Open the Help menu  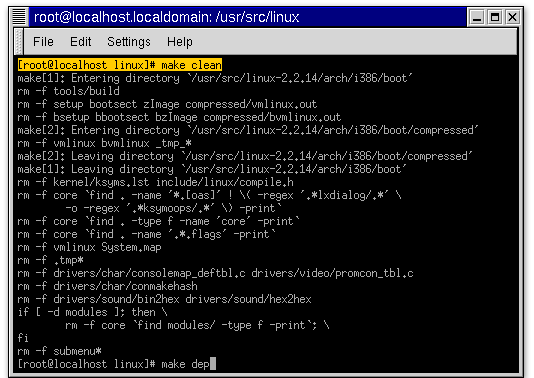pyautogui.click(x=179, y=42)
